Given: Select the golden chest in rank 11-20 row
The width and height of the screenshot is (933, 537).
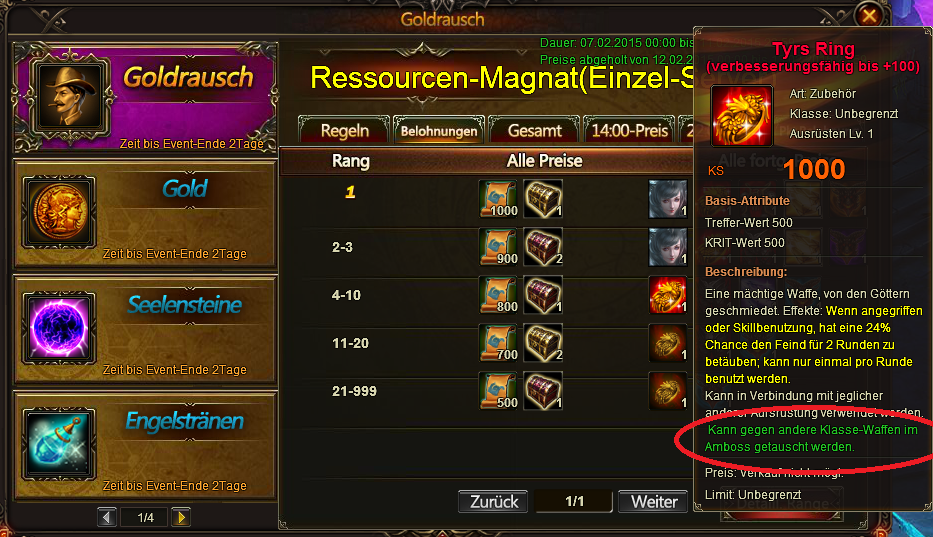Looking at the screenshot, I should tap(543, 343).
